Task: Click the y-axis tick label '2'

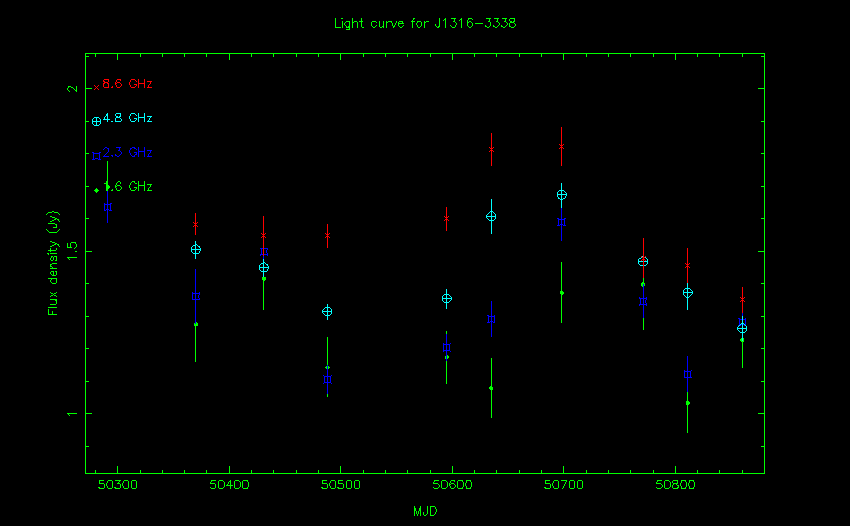Action: pyautogui.click(x=72, y=88)
